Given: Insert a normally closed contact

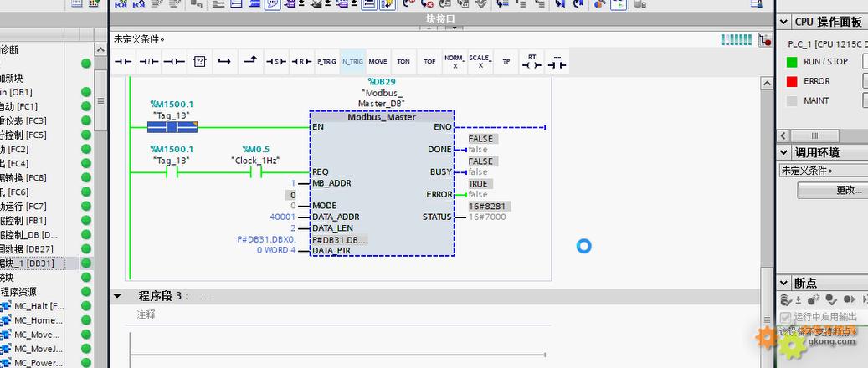Looking at the screenshot, I should (148, 62).
